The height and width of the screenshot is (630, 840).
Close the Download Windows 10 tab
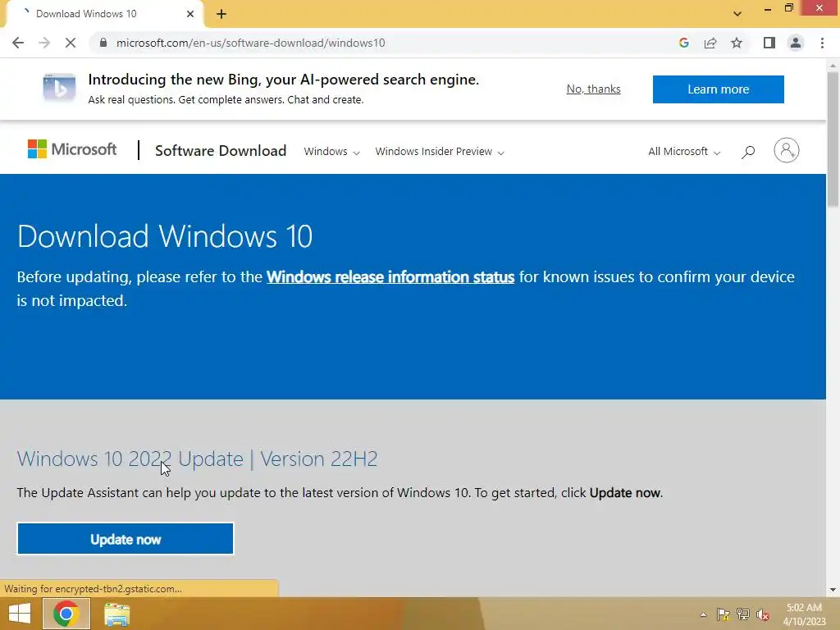(190, 14)
